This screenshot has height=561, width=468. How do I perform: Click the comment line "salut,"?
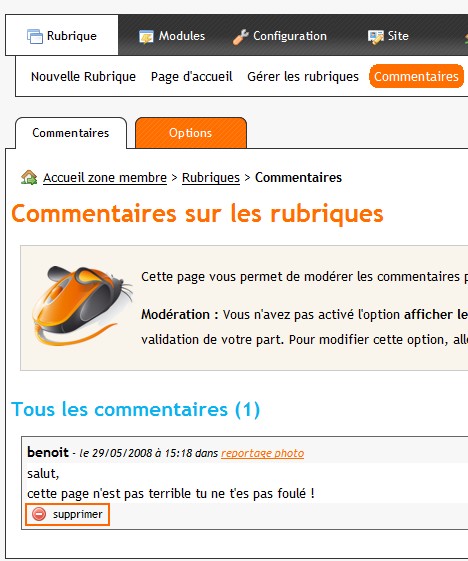pyautogui.click(x=43, y=474)
